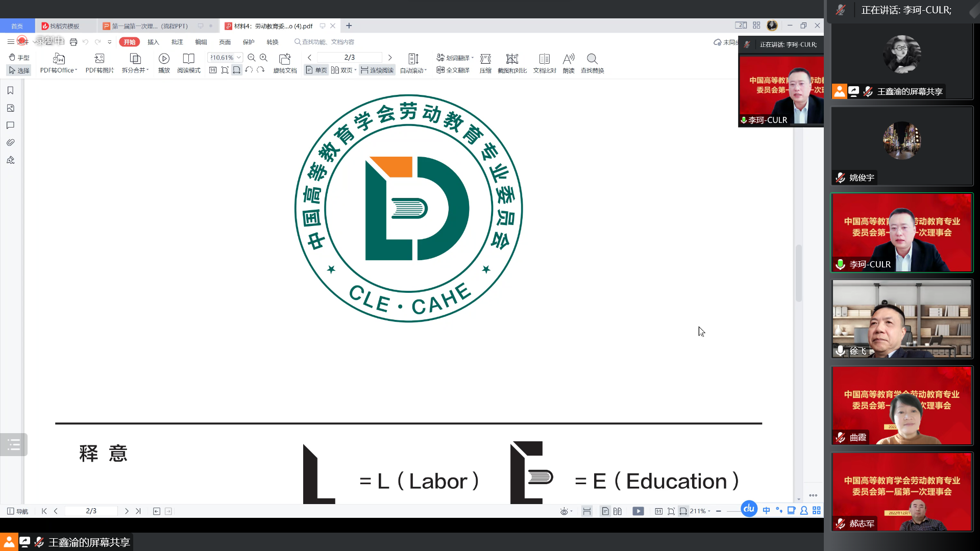Viewport: 980px width, 551px height.
Task: Open the 批注 ribbon tab
Action: (x=177, y=42)
